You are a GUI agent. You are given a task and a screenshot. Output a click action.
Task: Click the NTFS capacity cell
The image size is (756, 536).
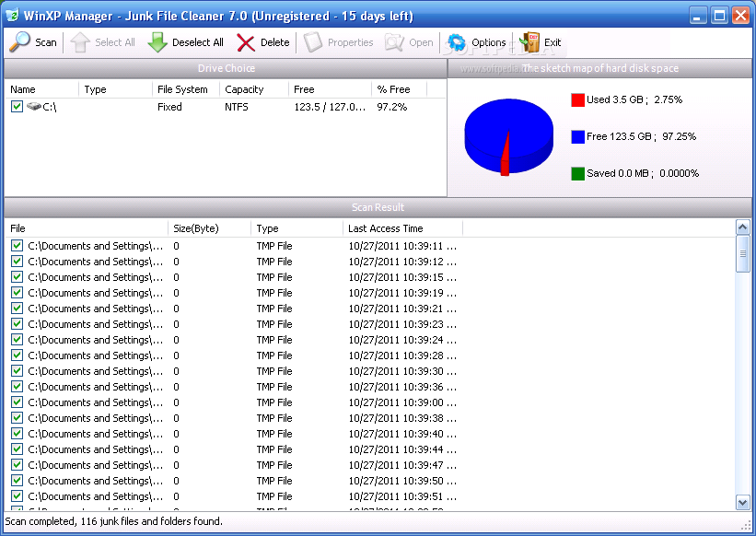click(x=237, y=107)
